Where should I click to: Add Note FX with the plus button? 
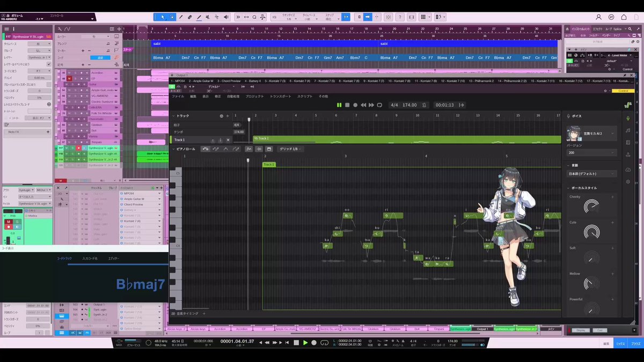pyautogui.click(x=48, y=132)
